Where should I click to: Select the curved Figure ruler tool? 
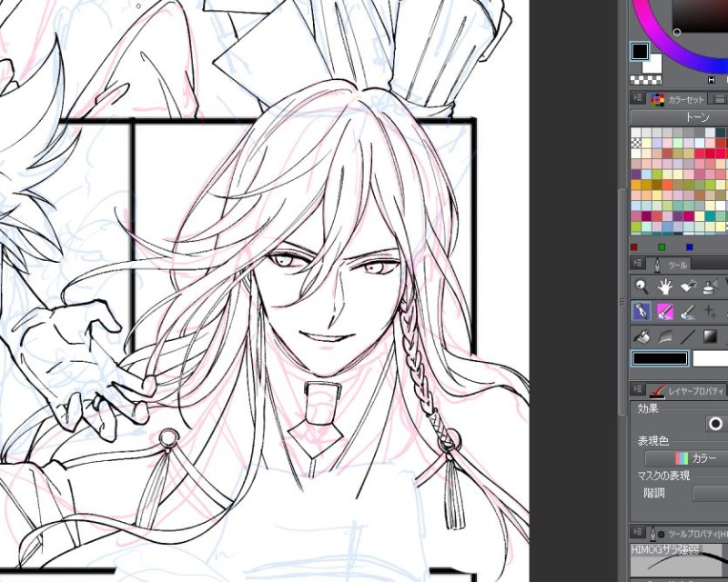point(665,336)
